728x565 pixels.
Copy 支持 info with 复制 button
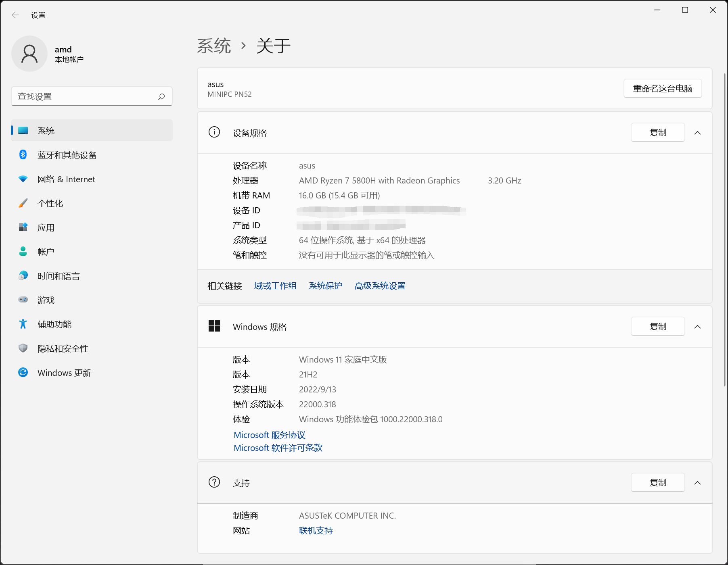(x=658, y=482)
